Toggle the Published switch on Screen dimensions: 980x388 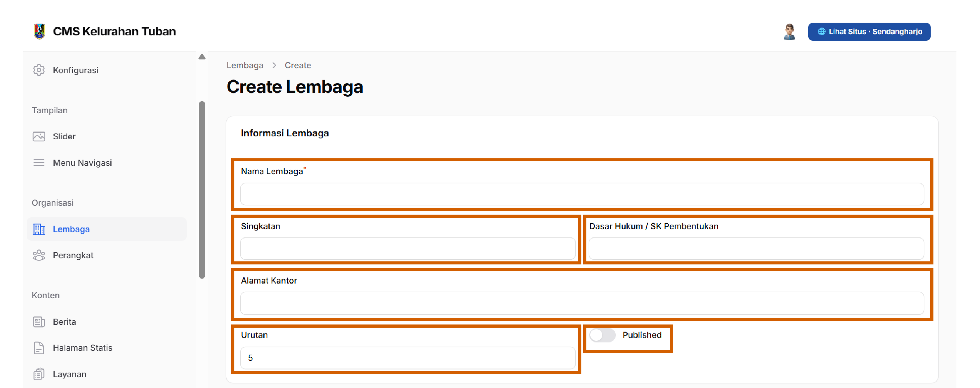(x=602, y=335)
